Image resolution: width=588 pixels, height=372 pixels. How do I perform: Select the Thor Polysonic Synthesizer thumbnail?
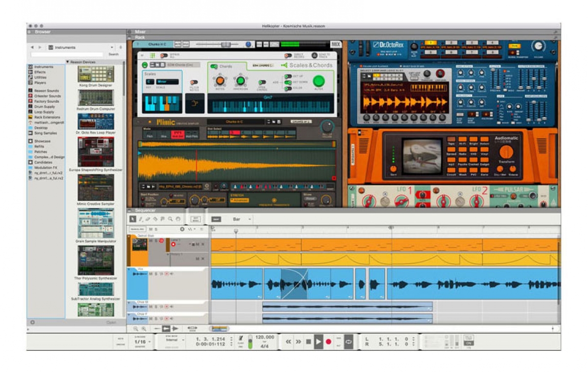pyautogui.click(x=96, y=260)
